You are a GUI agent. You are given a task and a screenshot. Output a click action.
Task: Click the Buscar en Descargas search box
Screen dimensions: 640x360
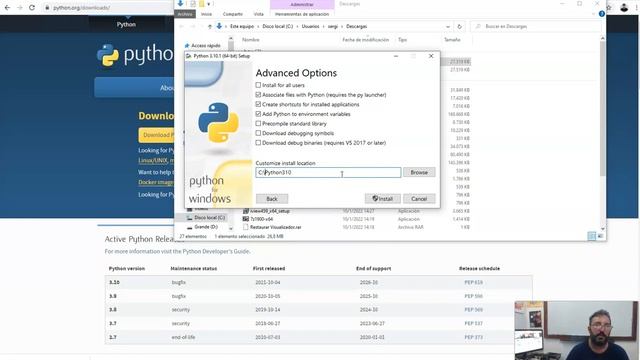pos(536,27)
